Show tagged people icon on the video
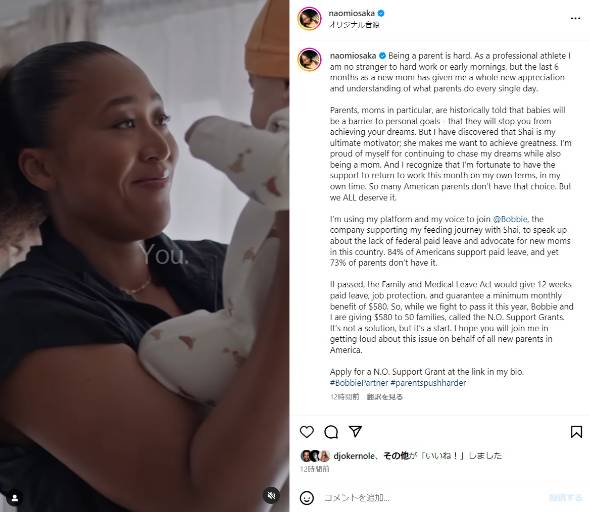The image size is (590, 512). tap(15, 498)
